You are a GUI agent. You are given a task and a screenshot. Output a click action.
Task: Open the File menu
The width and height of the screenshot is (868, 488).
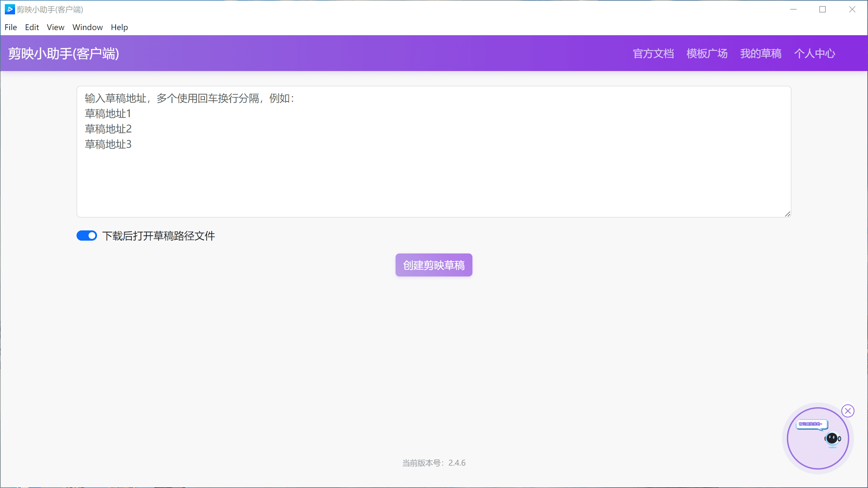coord(11,27)
